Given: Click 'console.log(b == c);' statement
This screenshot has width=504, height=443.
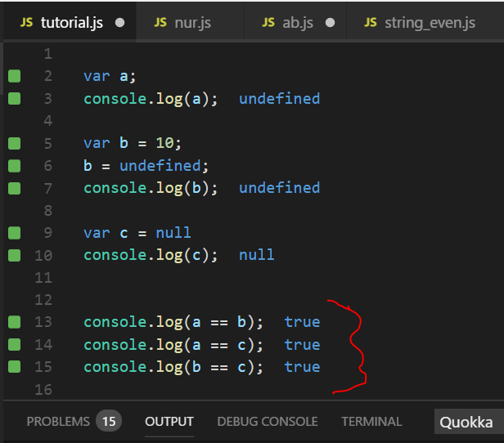Looking at the screenshot, I should 173,367.
